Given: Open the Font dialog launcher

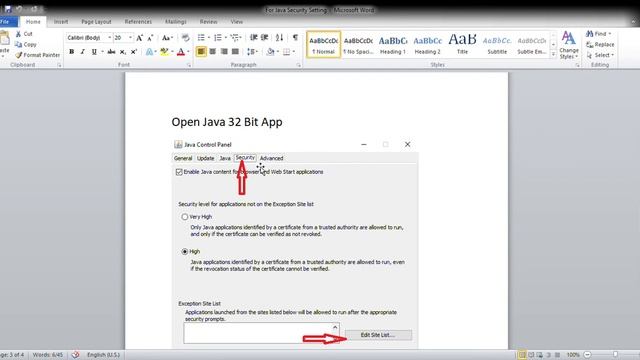Looking at the screenshot, I should click(189, 65).
